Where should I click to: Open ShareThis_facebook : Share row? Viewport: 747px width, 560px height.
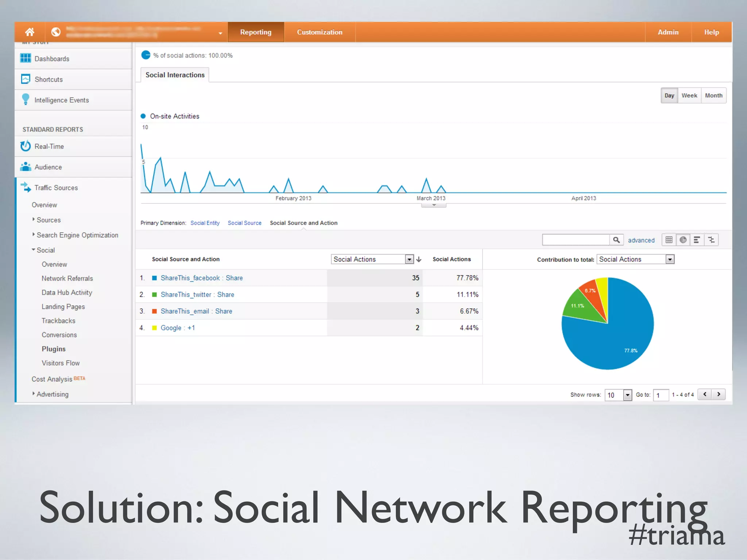[x=202, y=278]
